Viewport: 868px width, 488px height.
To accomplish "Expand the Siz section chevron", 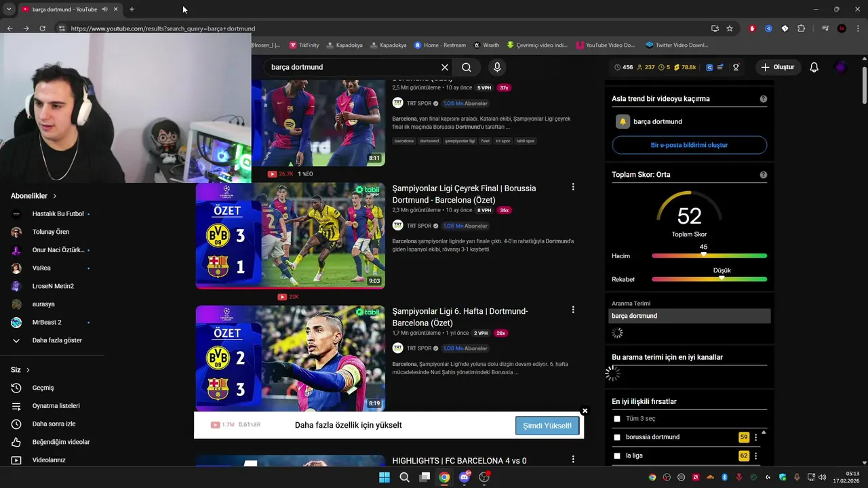I will [28, 370].
